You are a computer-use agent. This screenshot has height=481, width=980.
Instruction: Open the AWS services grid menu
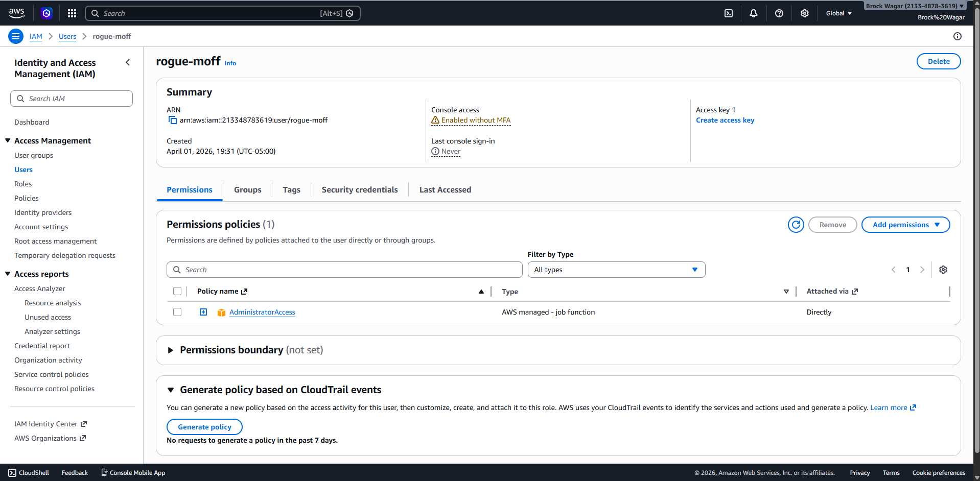coord(72,13)
